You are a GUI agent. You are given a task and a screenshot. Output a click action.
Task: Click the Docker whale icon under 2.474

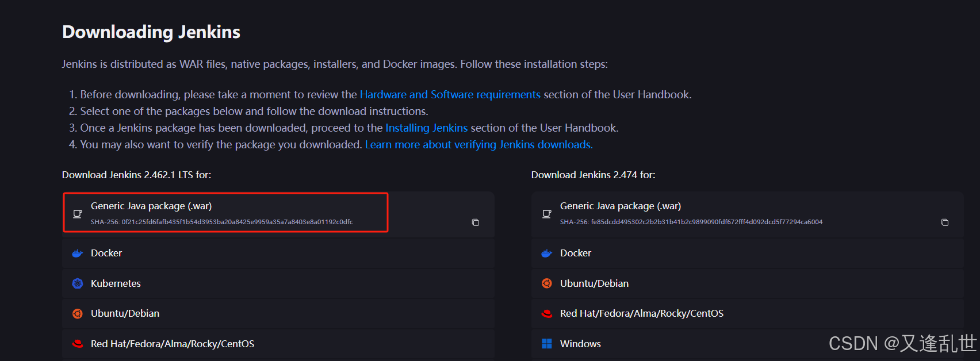[x=547, y=253]
